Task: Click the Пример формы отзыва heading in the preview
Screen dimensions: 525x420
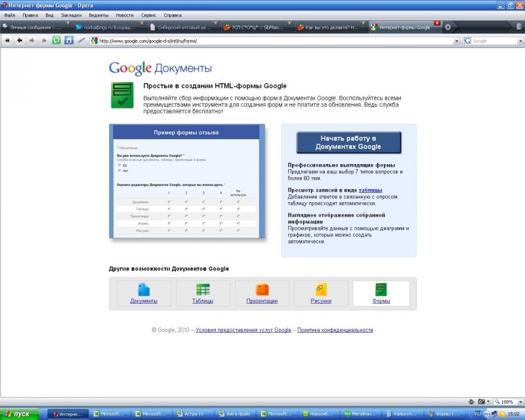Action: [186, 133]
